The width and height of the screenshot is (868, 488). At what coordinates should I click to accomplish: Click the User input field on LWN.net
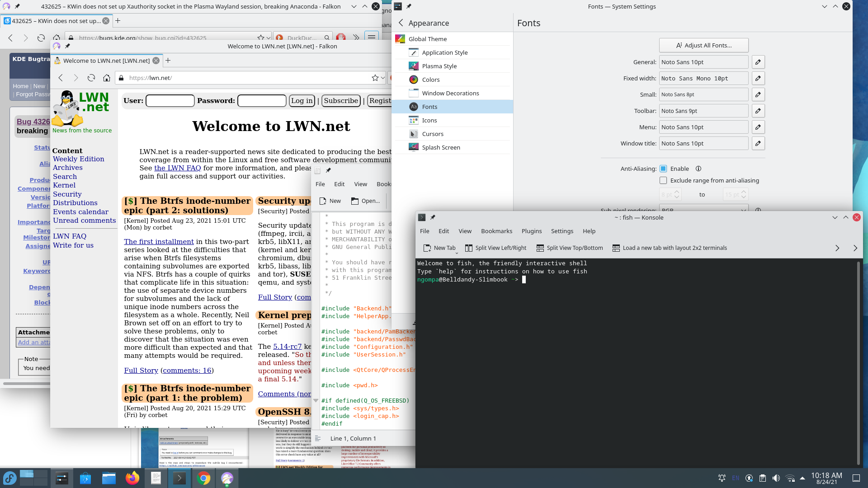(170, 101)
